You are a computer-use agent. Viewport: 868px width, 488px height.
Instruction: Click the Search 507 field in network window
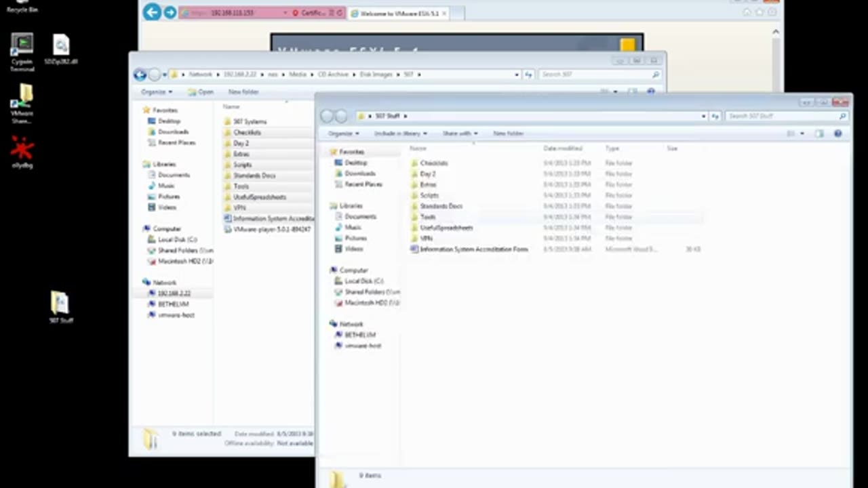click(x=599, y=75)
